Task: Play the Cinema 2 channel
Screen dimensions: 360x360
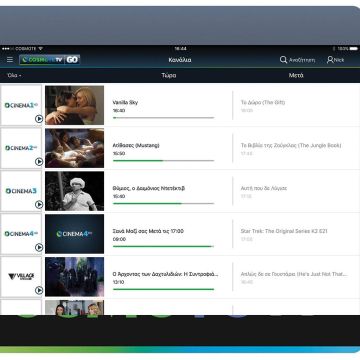Action: (x=39, y=162)
